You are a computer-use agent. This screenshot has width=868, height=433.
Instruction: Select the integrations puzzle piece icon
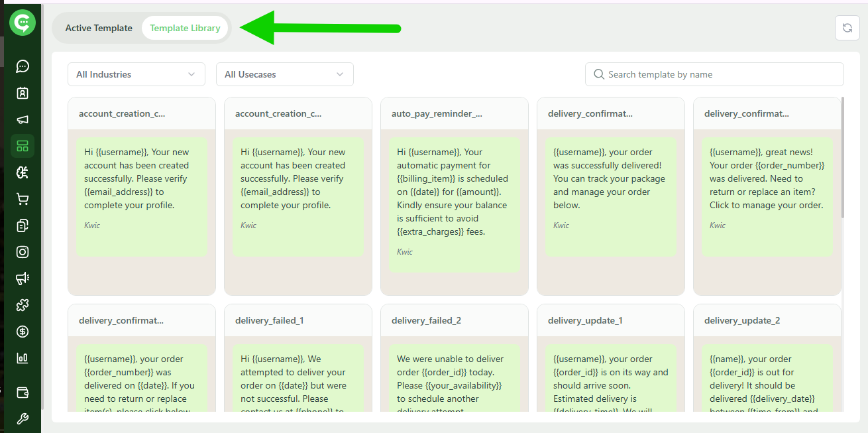coord(22,305)
